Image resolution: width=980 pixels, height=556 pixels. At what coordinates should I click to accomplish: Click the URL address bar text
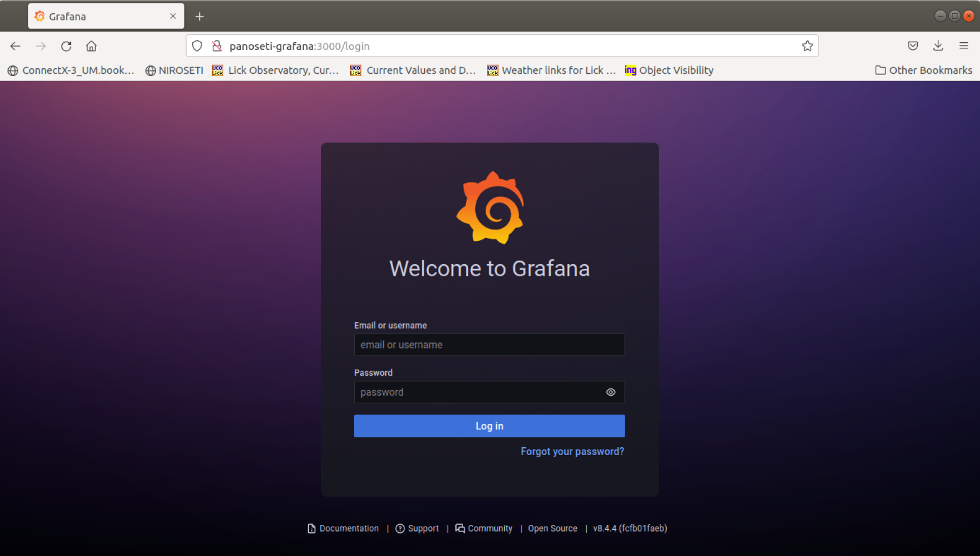(x=299, y=46)
